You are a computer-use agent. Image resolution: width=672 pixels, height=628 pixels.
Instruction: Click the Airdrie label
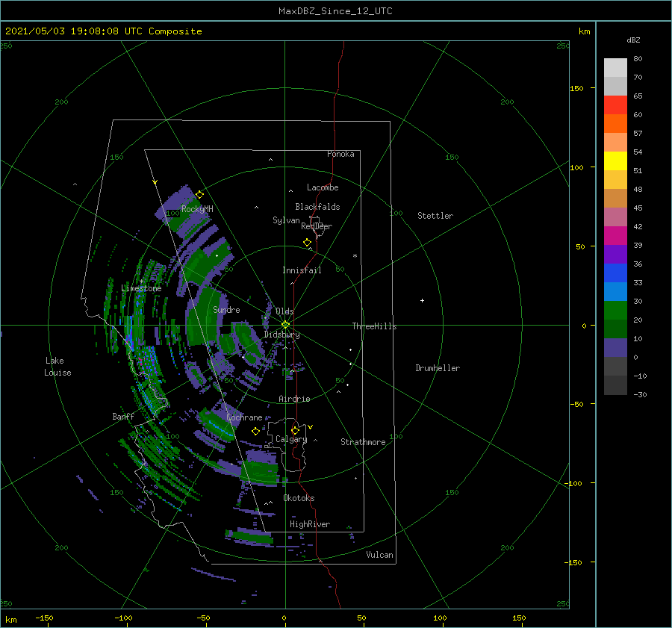coord(294,399)
